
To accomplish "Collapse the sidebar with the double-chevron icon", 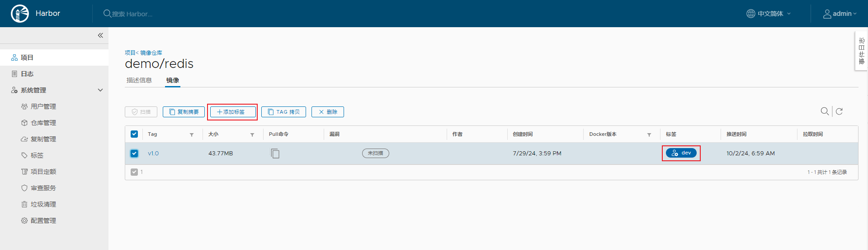I will click(100, 35).
